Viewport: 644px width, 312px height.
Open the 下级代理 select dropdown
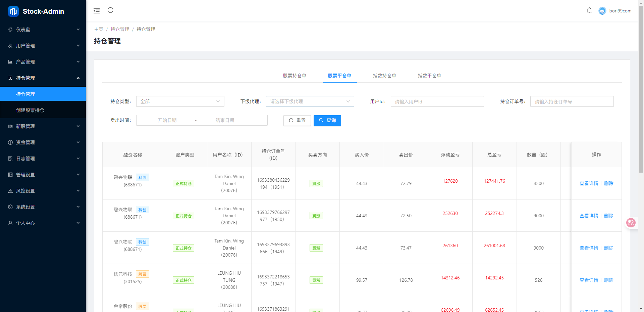310,101
